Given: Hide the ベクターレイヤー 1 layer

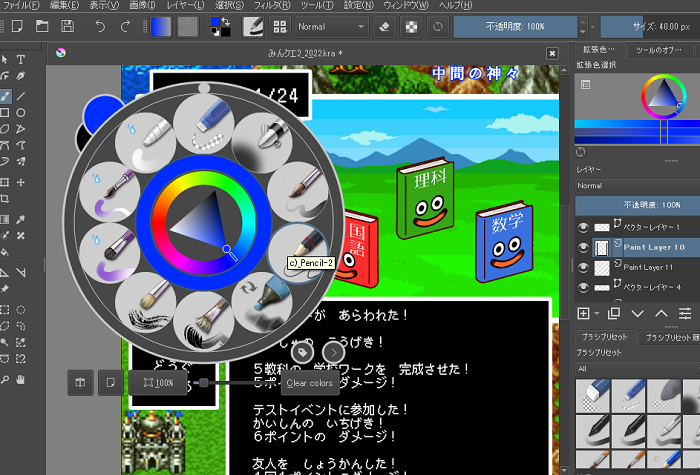Looking at the screenshot, I should 585,227.
